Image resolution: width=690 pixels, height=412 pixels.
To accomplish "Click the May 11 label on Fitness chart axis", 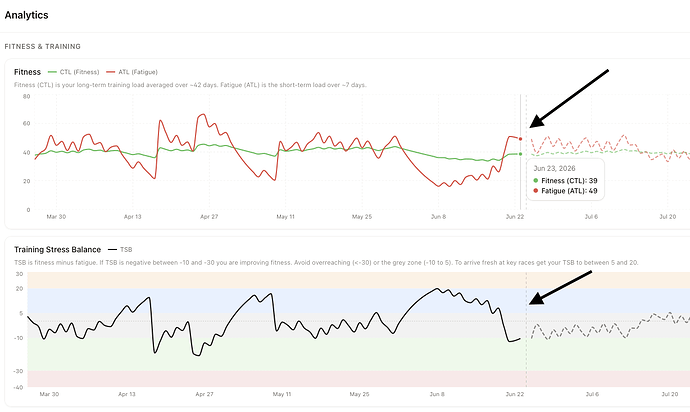I will (x=285, y=217).
